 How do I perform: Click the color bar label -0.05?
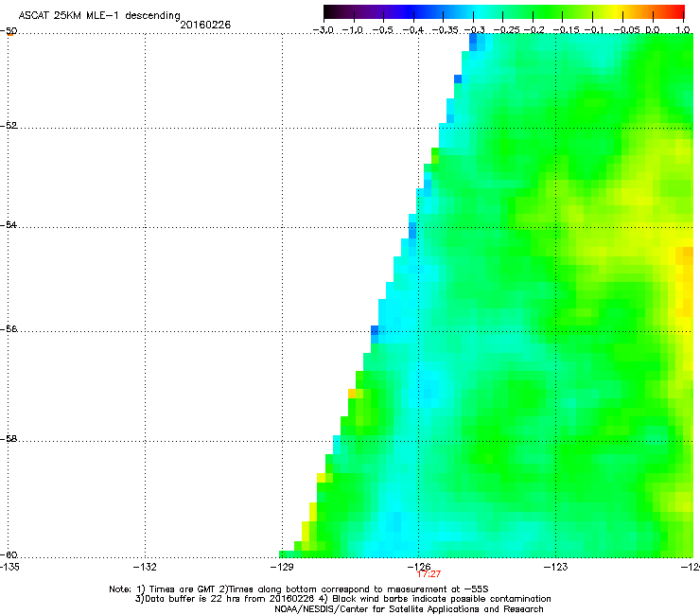pos(627,30)
